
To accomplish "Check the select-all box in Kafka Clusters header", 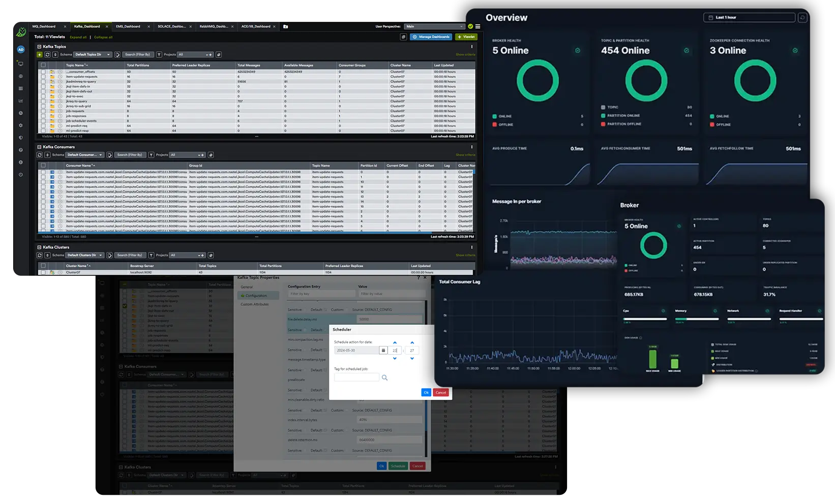I will 43,266.
